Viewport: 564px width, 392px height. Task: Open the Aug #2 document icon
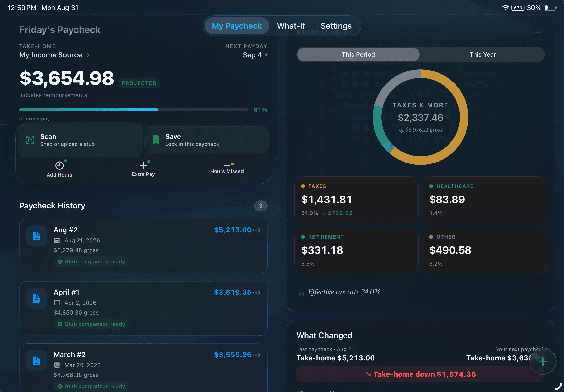point(36,236)
